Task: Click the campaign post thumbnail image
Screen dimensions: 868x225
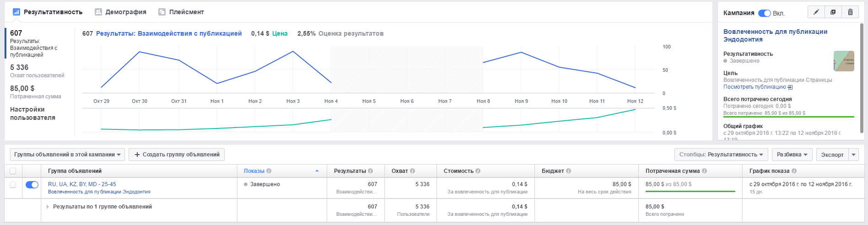Action: click(x=844, y=61)
